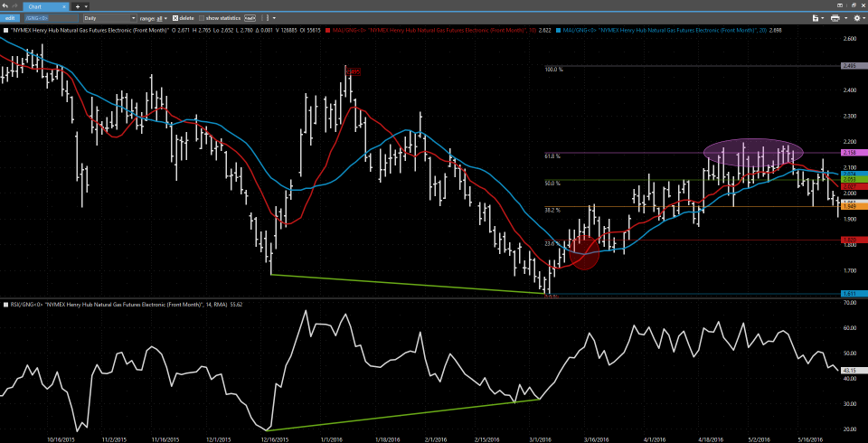Image resolution: width=868 pixels, height=443 pixels.
Task: Click the 3/1/2016 date axis label
Action: click(x=542, y=438)
